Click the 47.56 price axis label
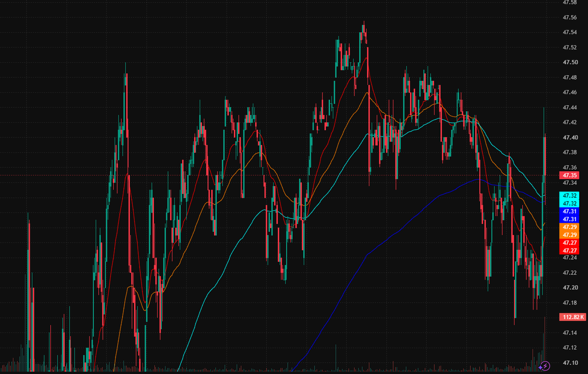The height and width of the screenshot is (374, 588). tap(569, 18)
